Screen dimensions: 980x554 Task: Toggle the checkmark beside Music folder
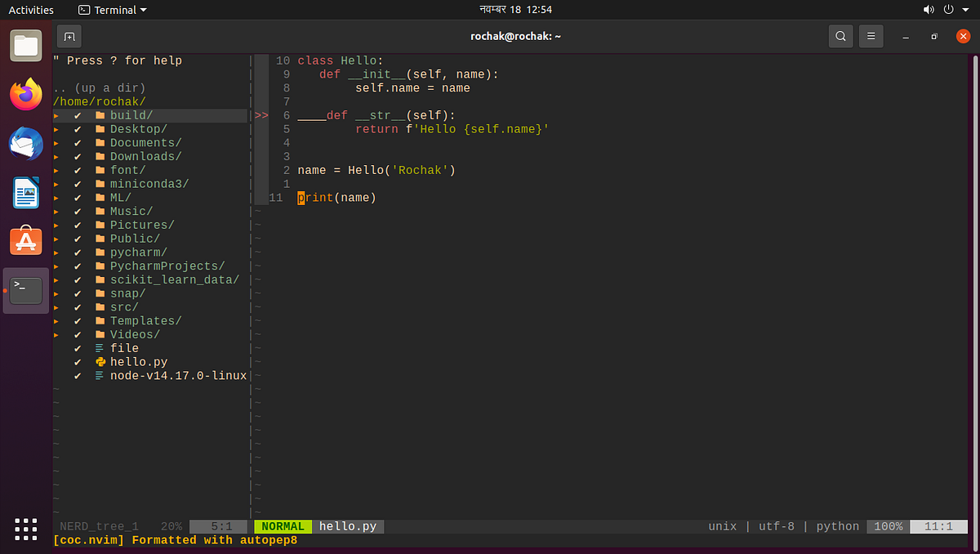tap(78, 211)
